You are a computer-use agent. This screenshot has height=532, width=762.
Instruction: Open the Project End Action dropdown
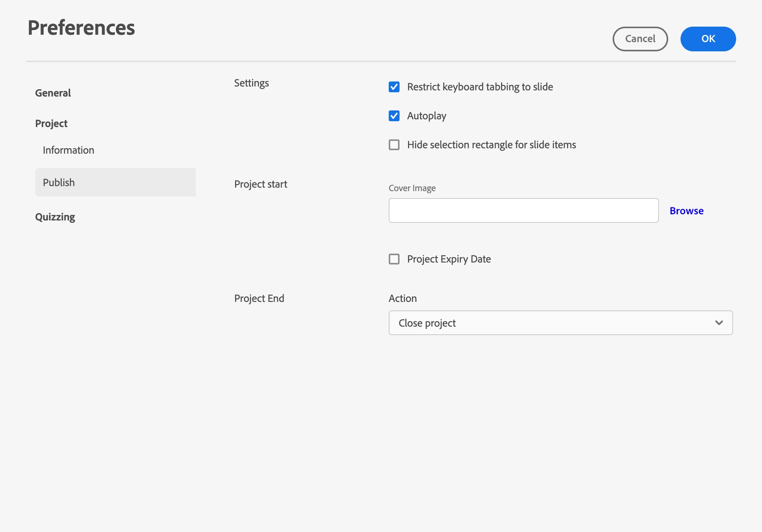coord(560,323)
